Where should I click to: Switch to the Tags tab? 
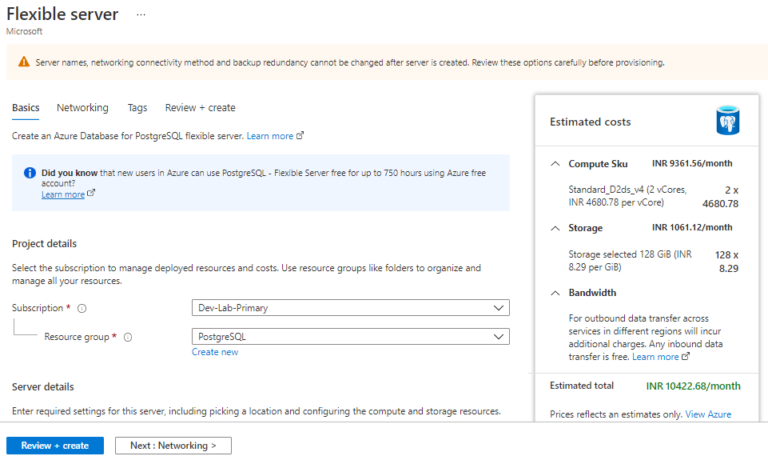137,108
